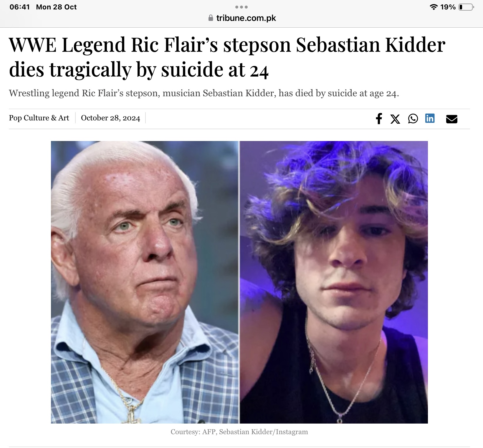Image resolution: width=483 pixels, height=448 pixels.
Task: Tap the Mon 28 Oct date in status bar
Action: coord(56,7)
